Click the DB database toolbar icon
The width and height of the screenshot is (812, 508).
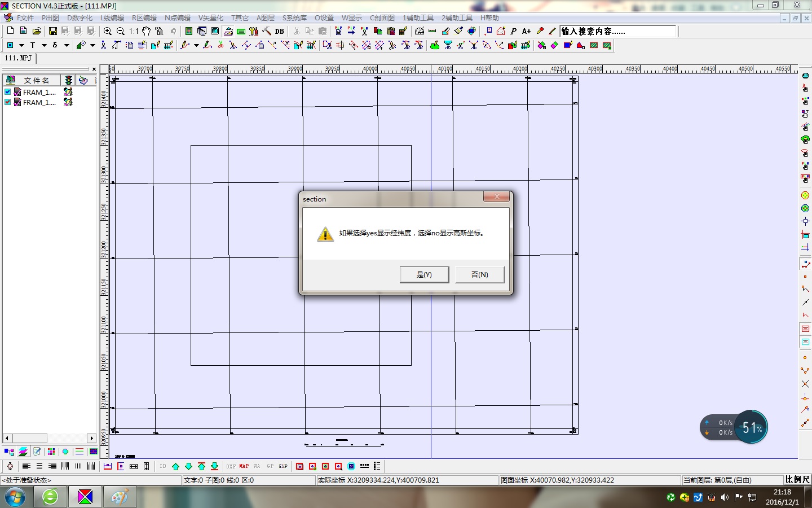tap(280, 31)
